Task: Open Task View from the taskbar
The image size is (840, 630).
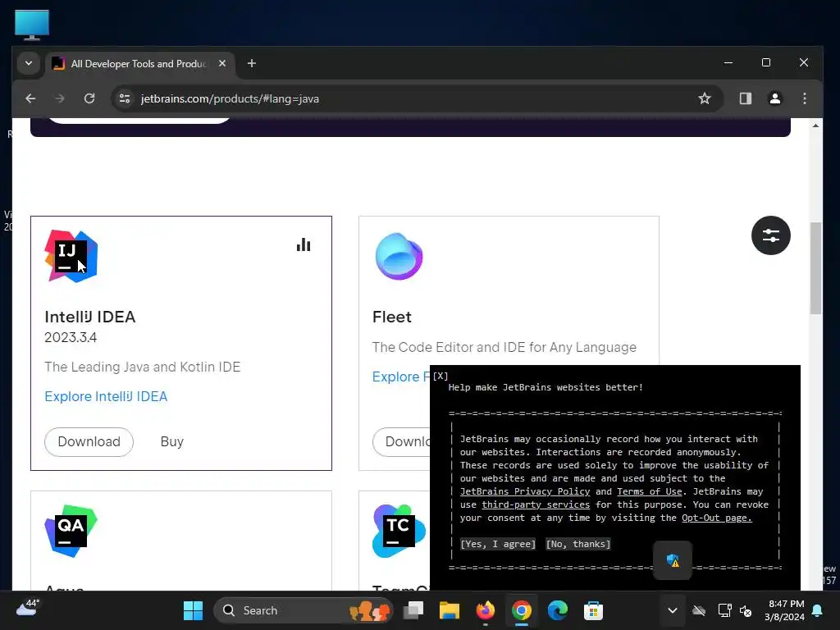Action: click(x=413, y=610)
